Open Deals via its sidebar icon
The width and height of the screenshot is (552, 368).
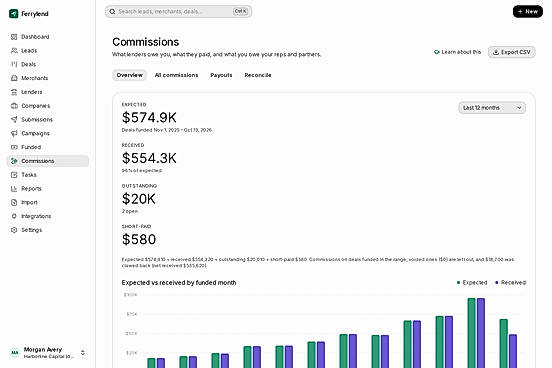(14, 64)
